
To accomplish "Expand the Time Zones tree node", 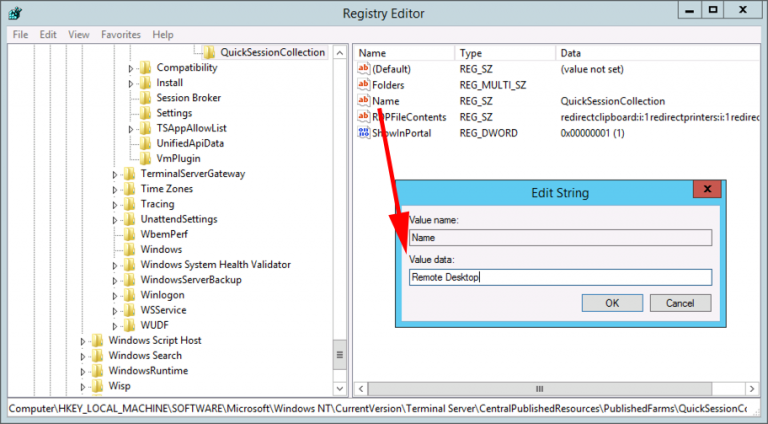I will (115, 190).
